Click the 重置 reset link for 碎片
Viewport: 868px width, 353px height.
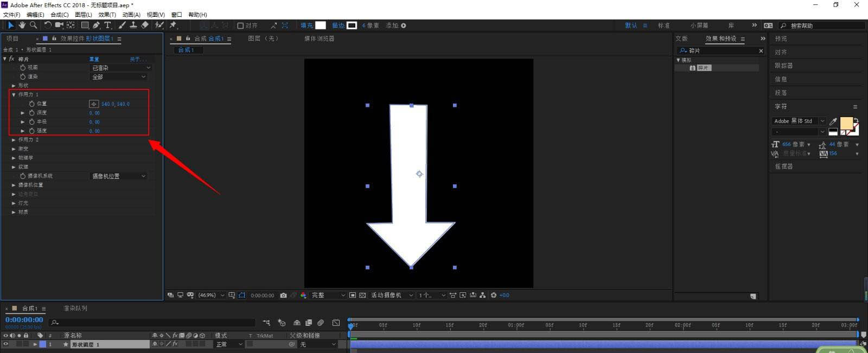click(x=94, y=59)
